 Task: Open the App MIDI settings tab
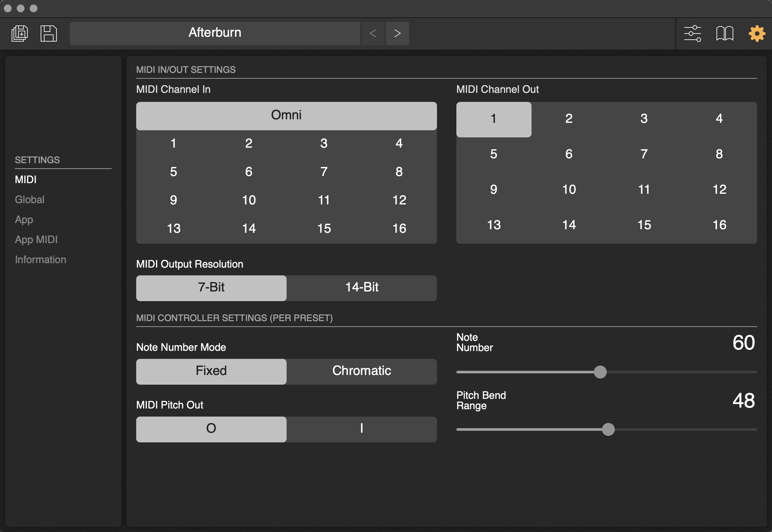tap(36, 239)
